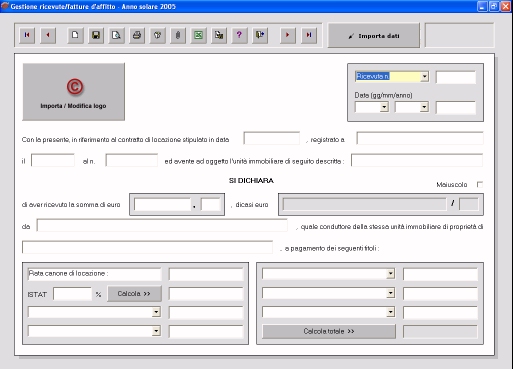
Task: Open help with purple question mark
Action: [x=239, y=35]
